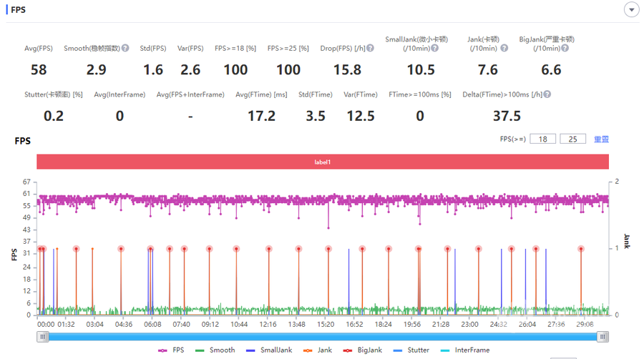Click the Jank(卡顿) question mark icon
Screen dimensions: 644x359
[x=504, y=49]
